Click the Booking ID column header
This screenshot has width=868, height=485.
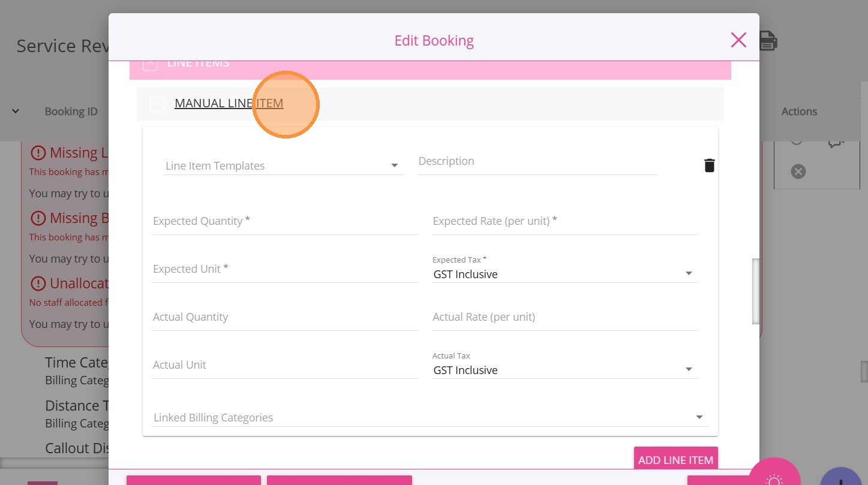point(71,112)
